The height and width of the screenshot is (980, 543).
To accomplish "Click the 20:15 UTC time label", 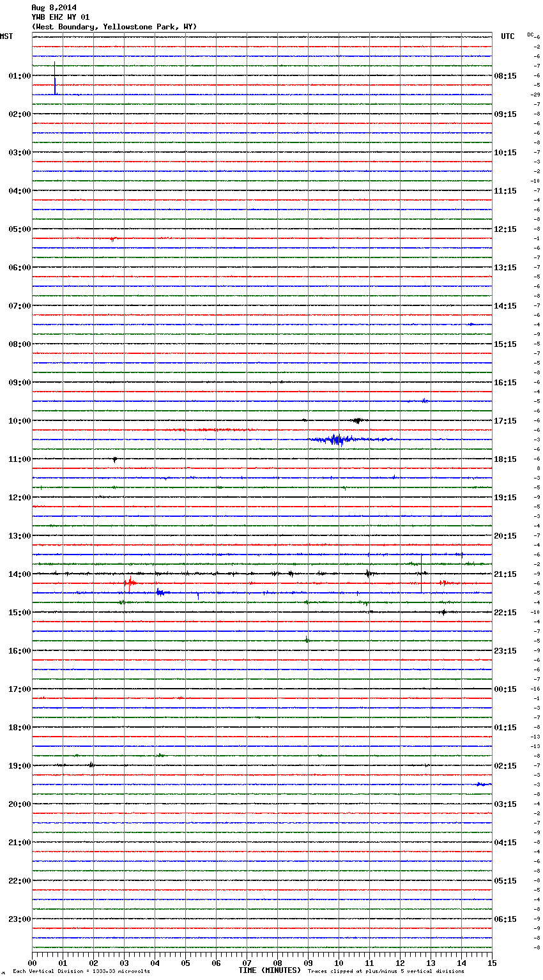I will [x=505, y=536].
